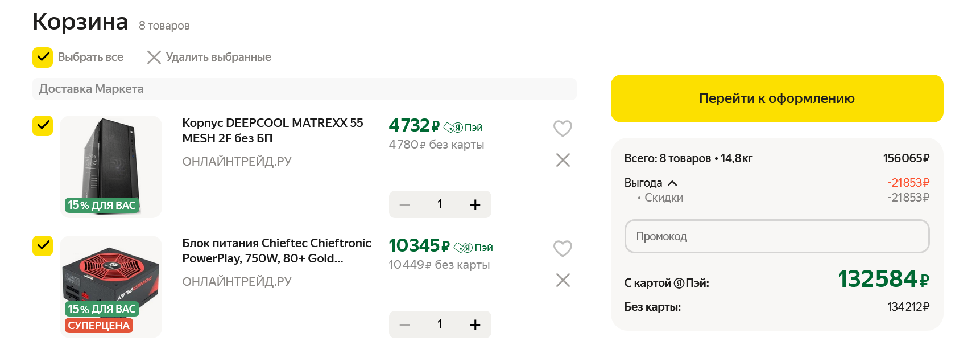980x345 pixels.
Task: Click the Chieftec power supply thumbnail
Action: click(x=111, y=279)
